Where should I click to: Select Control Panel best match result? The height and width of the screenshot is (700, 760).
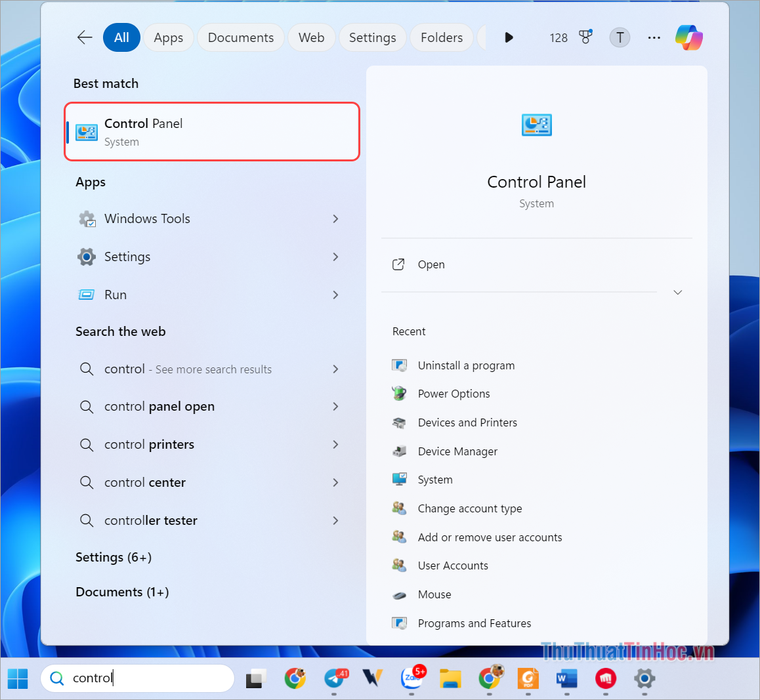[211, 131]
